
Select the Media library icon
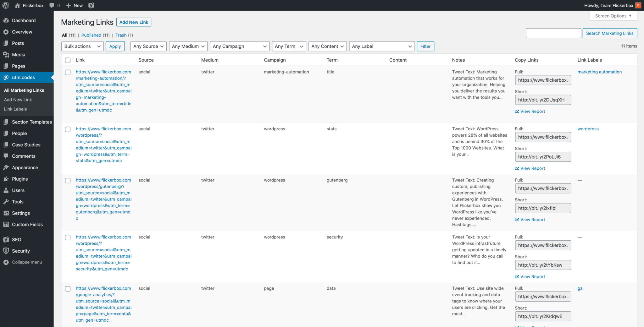(6, 54)
